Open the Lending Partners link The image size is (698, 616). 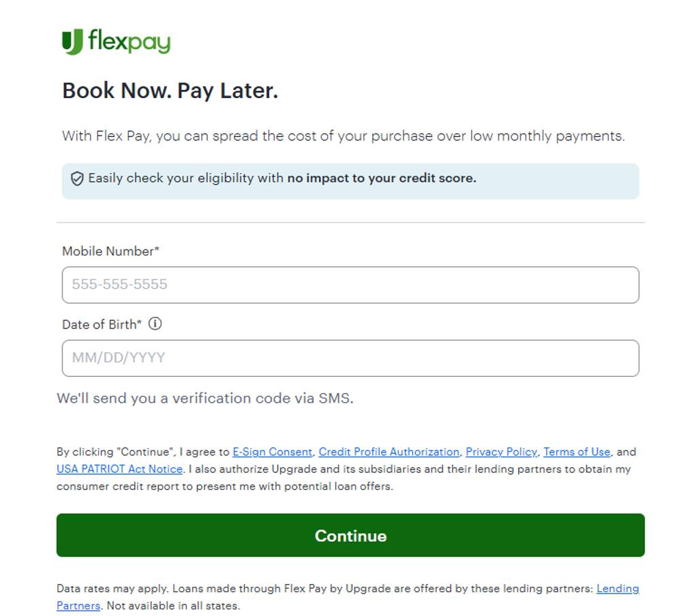[618, 589]
